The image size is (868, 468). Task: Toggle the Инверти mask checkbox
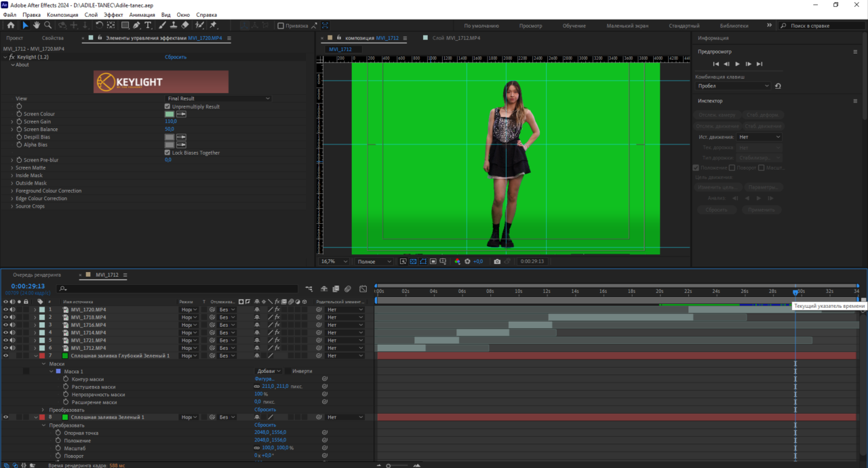288,371
